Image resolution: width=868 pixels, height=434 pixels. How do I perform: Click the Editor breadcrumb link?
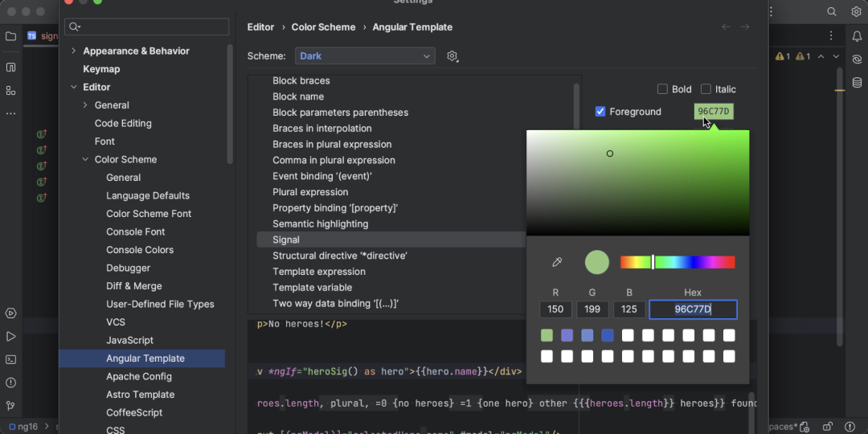260,27
